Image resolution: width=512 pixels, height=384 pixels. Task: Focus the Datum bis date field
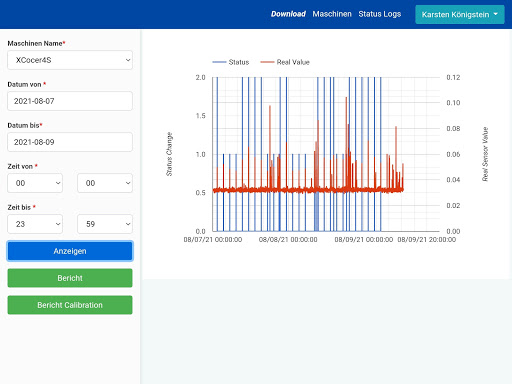(70, 142)
